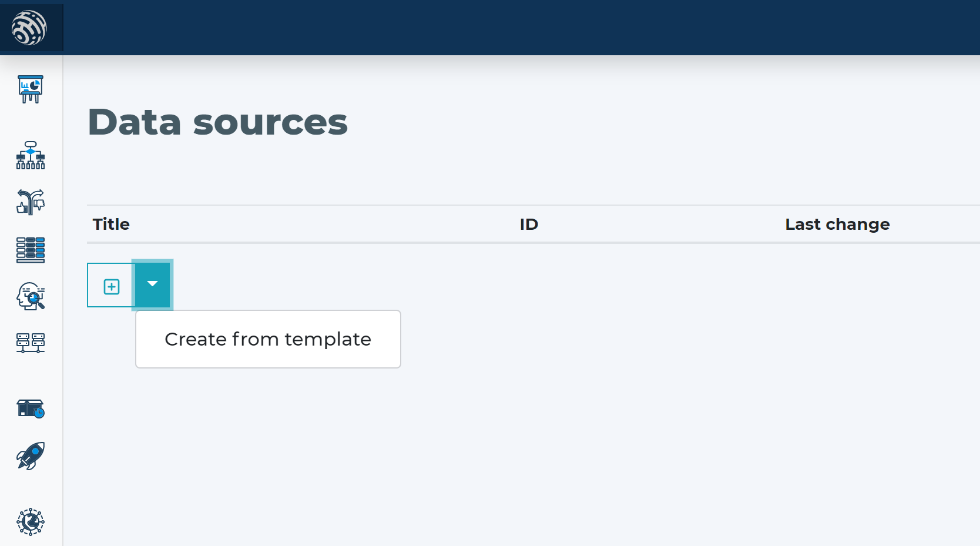This screenshot has width=980, height=546.
Task: Select the head with magnifier analysis icon
Action: 31,296
